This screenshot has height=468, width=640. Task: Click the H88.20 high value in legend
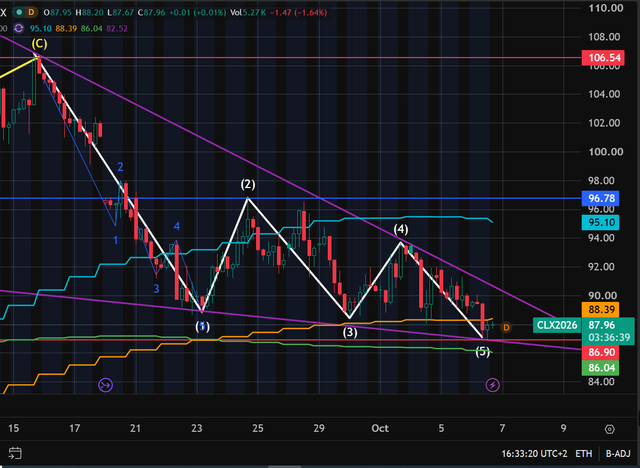pyautogui.click(x=89, y=13)
